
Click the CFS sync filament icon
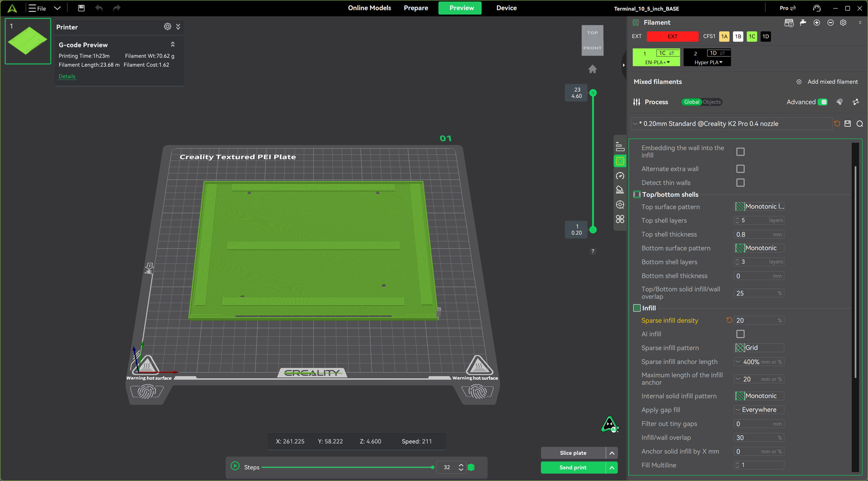[x=789, y=23]
